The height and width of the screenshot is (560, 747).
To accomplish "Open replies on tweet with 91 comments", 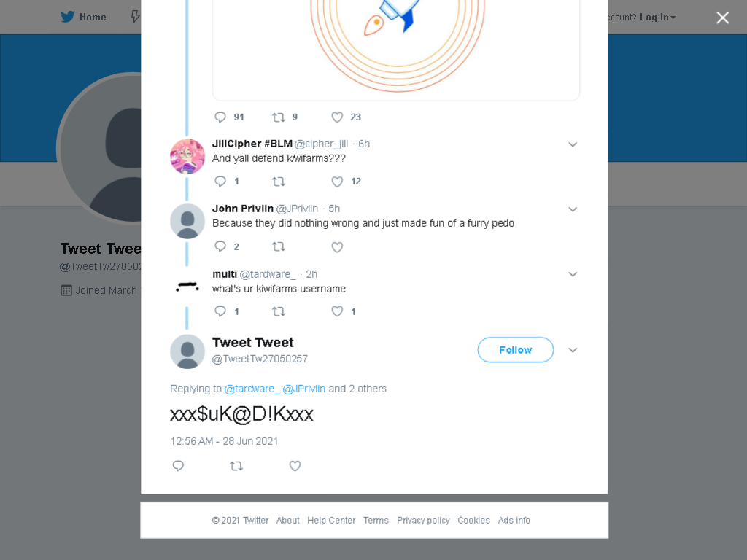I will 220,117.
